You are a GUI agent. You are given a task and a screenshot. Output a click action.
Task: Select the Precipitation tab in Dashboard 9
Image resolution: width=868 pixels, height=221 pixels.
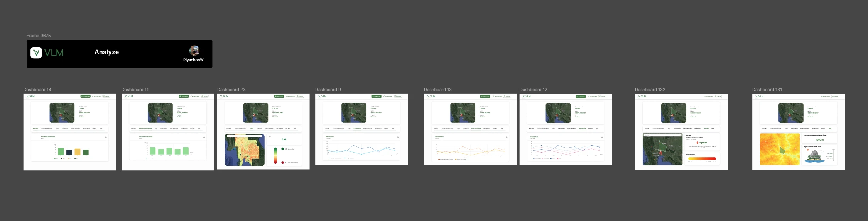point(357,128)
